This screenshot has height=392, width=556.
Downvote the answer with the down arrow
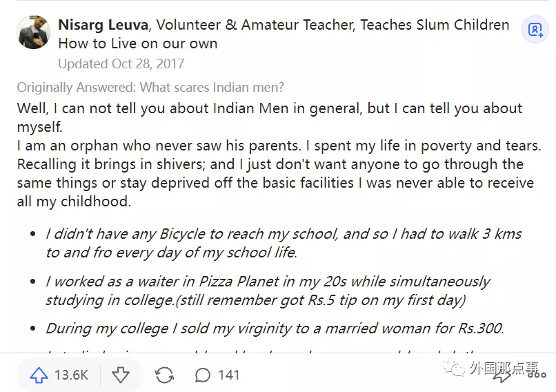121,375
